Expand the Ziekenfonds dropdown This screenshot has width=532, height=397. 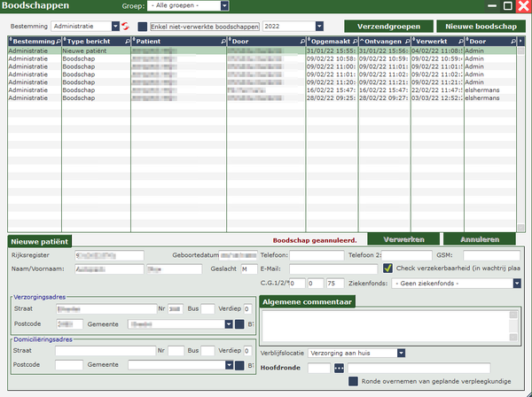(x=516, y=284)
